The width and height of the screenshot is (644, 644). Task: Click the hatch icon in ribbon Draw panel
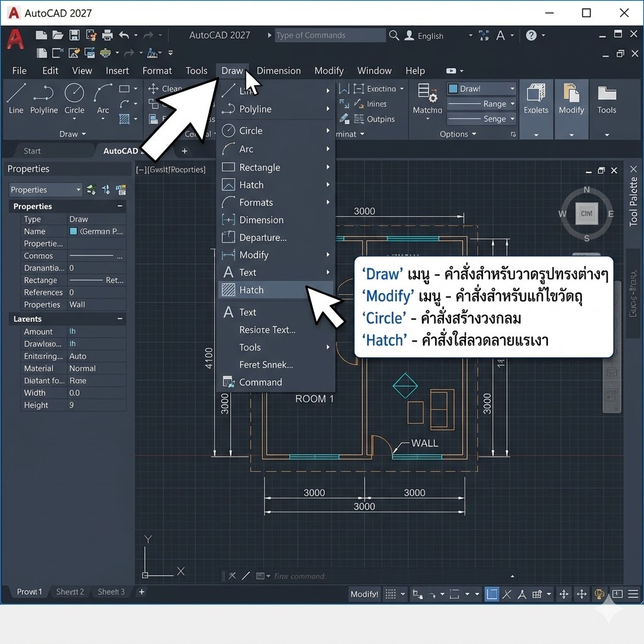[124, 119]
